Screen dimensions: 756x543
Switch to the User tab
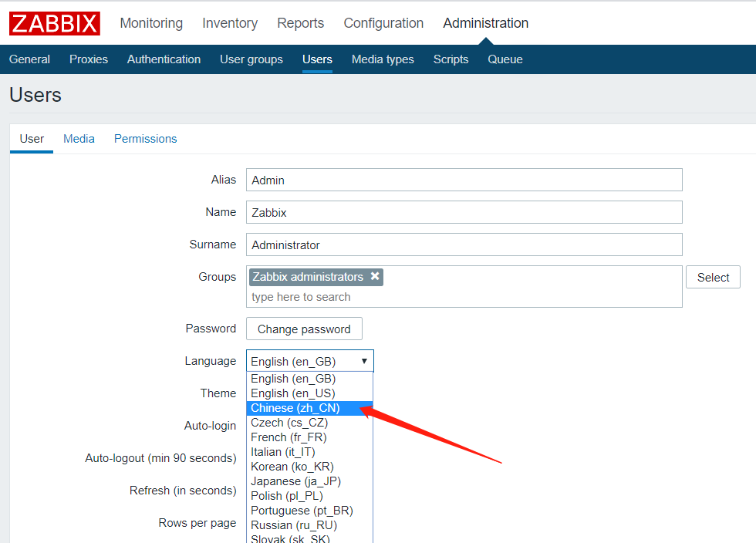click(x=32, y=139)
